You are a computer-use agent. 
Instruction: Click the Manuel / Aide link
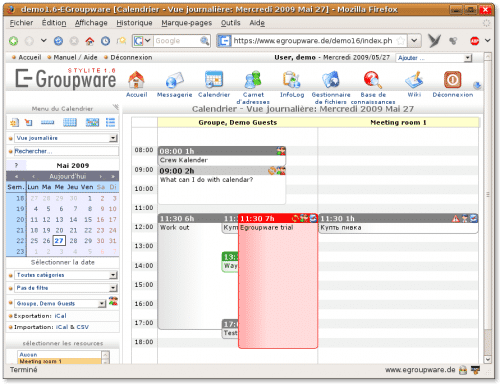75,58
